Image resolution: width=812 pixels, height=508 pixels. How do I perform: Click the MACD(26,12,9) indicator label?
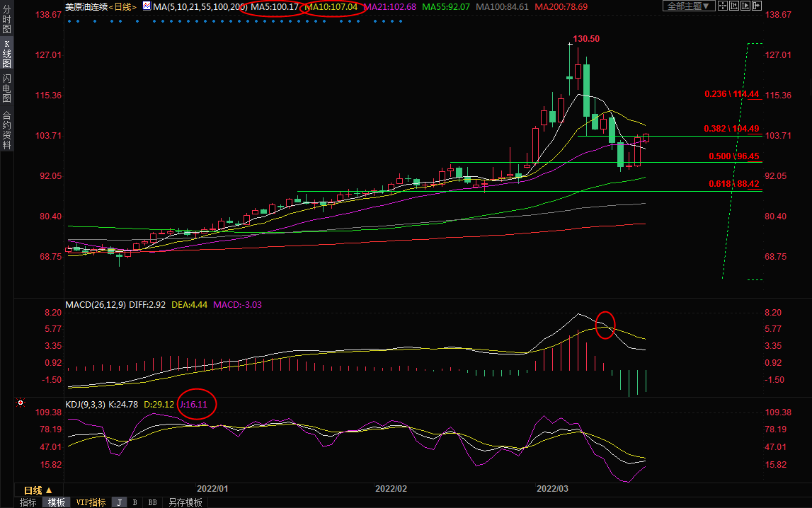[96, 305]
